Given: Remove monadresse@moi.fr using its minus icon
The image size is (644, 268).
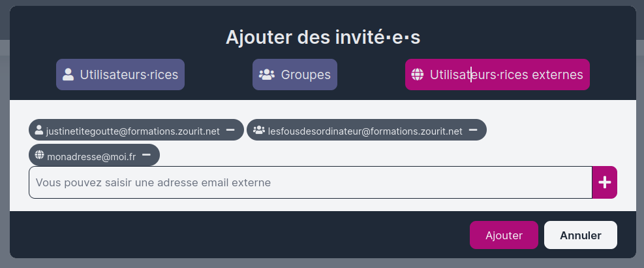Looking at the screenshot, I should pyautogui.click(x=147, y=155).
